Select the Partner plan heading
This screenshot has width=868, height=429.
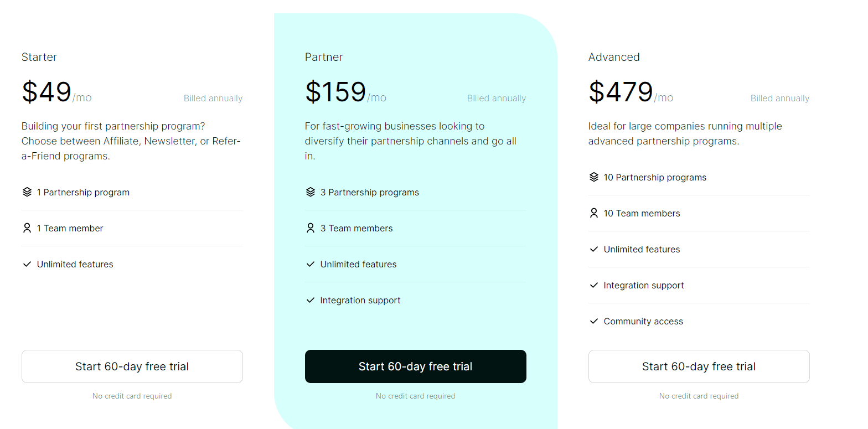click(323, 57)
